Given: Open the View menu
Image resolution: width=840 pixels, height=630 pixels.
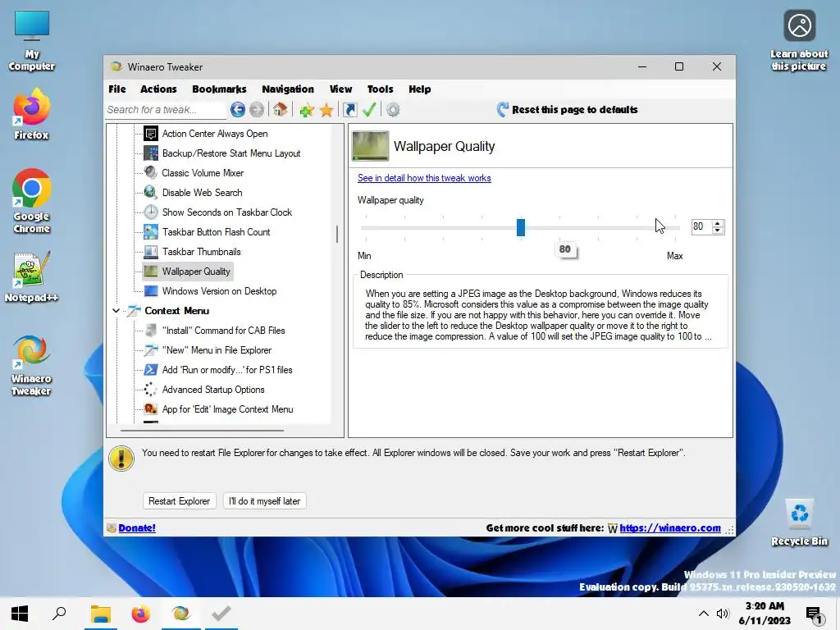Looking at the screenshot, I should click(x=340, y=89).
